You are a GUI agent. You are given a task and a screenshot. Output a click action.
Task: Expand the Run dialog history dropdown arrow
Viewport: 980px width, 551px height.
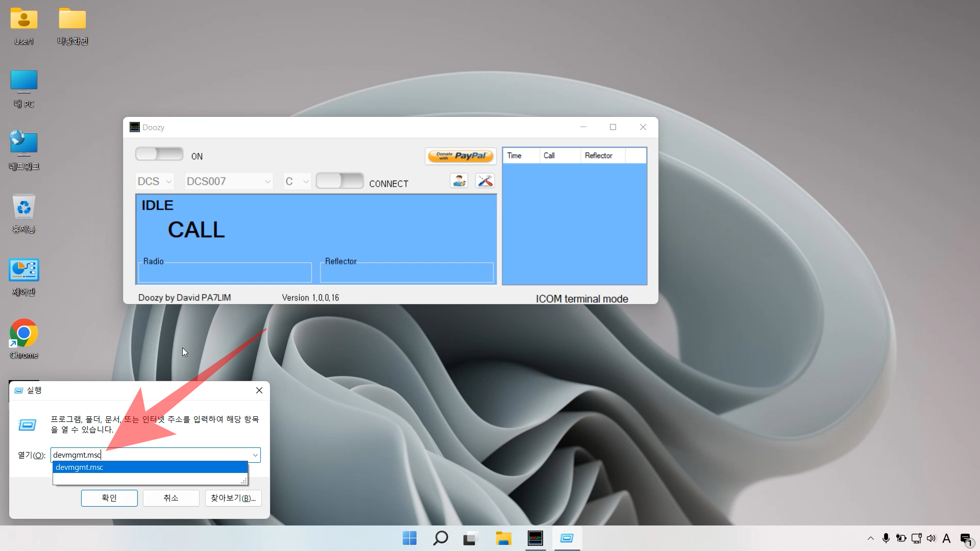pyautogui.click(x=255, y=455)
